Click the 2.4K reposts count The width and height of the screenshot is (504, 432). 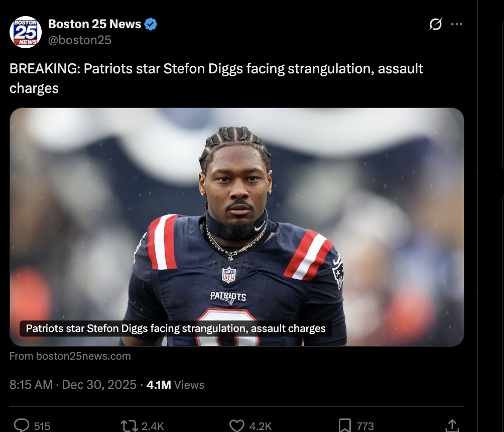(153, 426)
